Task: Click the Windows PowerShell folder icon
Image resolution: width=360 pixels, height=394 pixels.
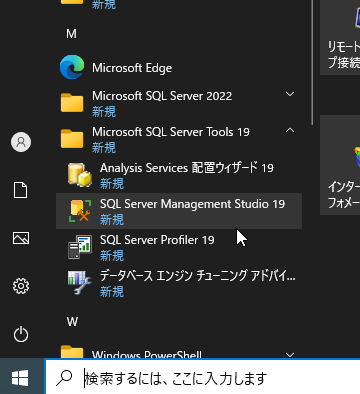Action: (x=72, y=352)
